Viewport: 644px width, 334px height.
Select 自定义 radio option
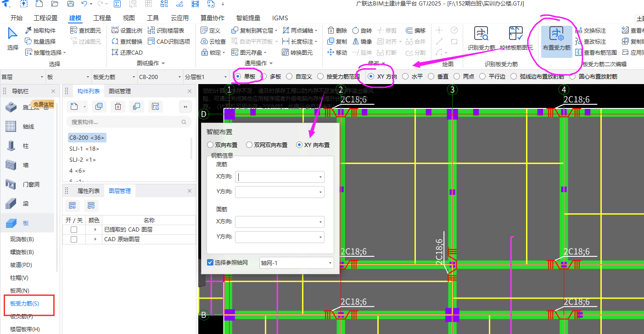tap(299, 76)
